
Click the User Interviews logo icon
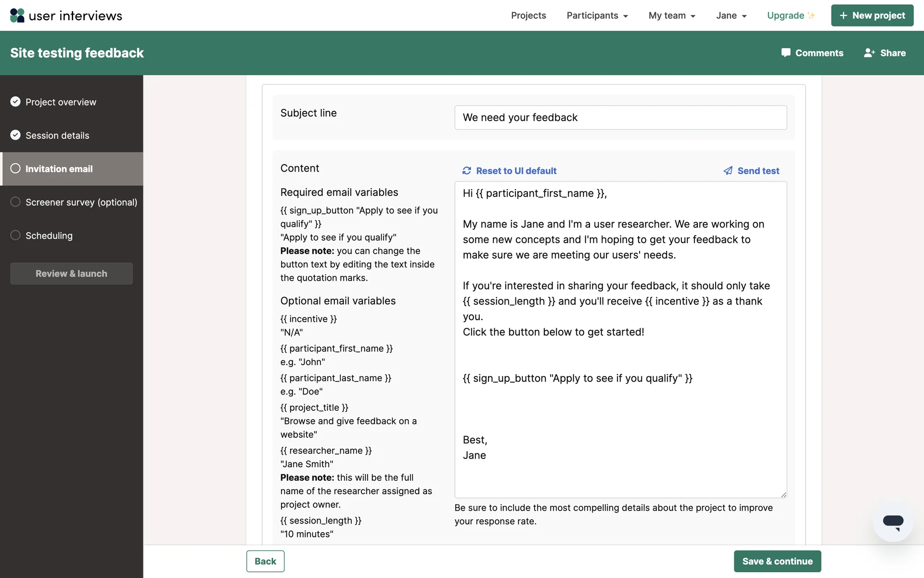[x=17, y=15]
